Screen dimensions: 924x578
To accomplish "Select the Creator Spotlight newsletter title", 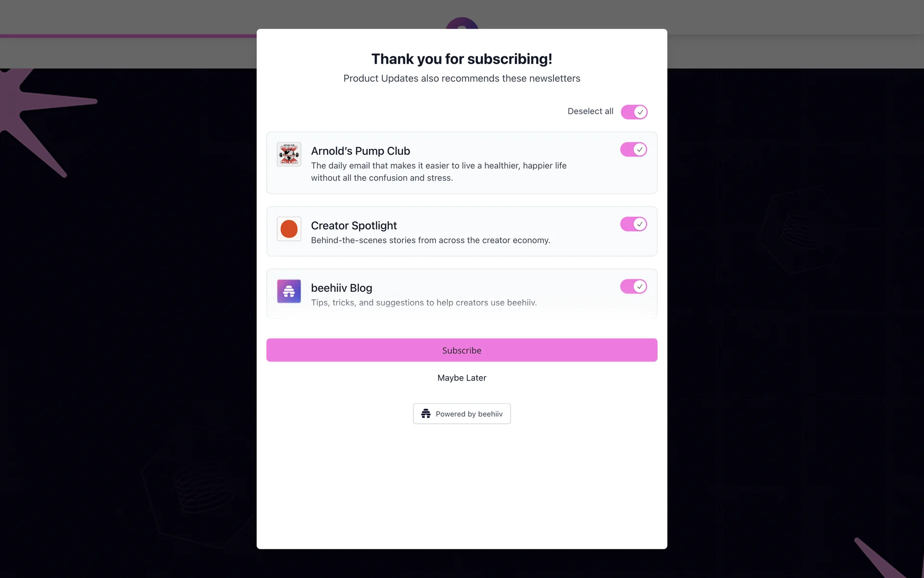I will [x=354, y=226].
